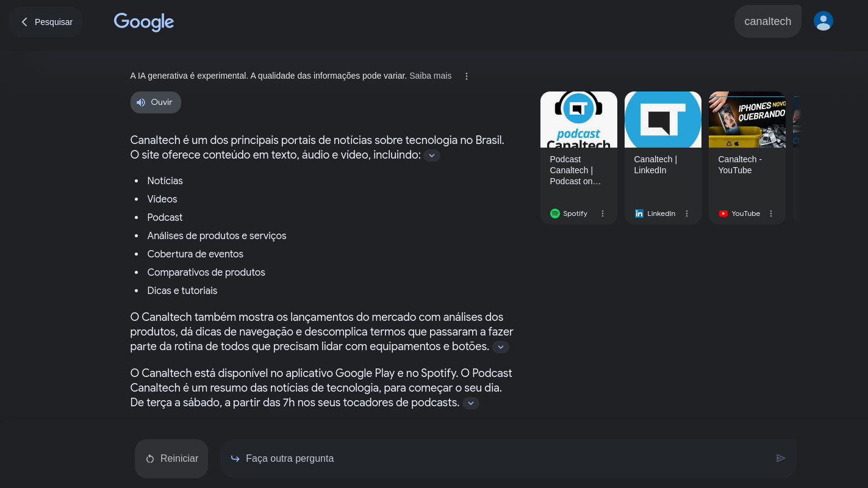
Task: Click the LinkedIn logo icon
Action: coord(639,213)
